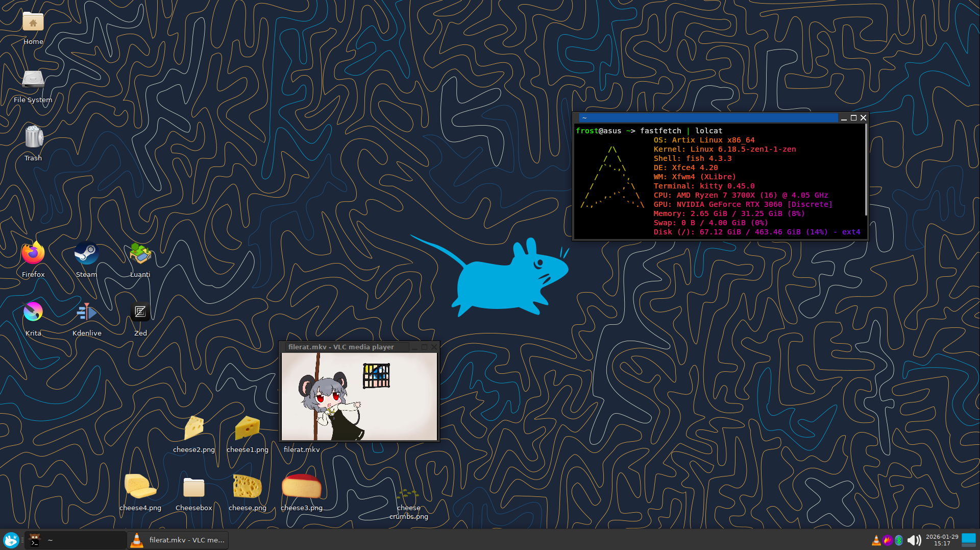Select the Kdenlive desktop icon
Viewport: 980px width, 550px height.
tap(86, 312)
